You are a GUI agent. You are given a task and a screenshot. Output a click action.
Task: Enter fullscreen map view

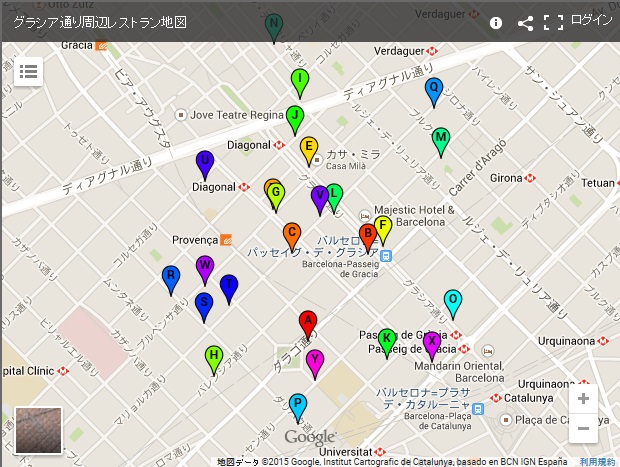(554, 23)
